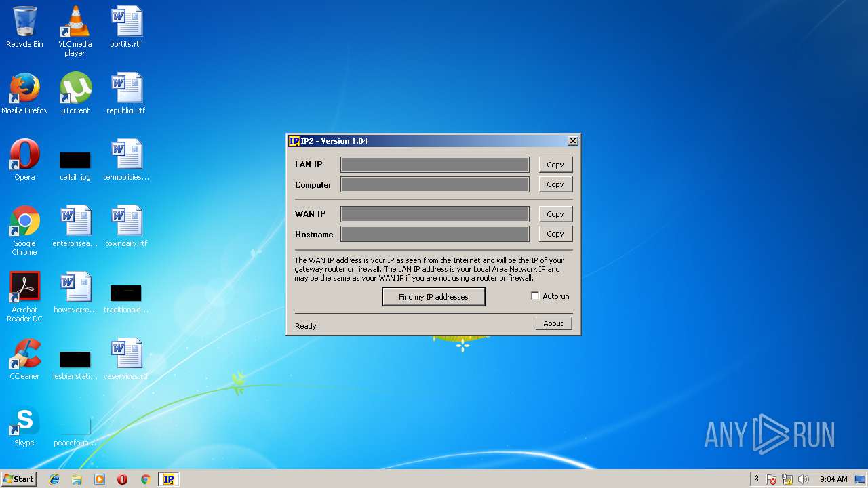Viewport: 868px width, 488px height.
Task: Click the Ready status text
Action: click(306, 326)
